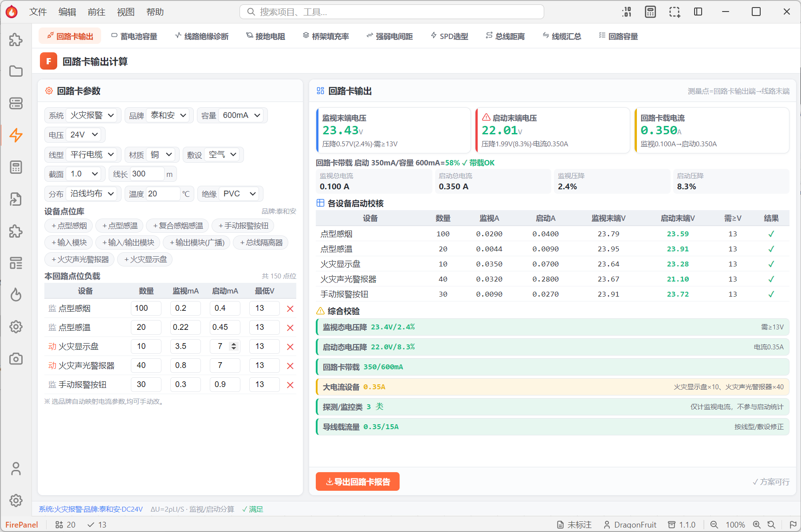Edit 火灾声光警报器 监视mA field 0.8
Image resolution: width=801 pixels, height=532 pixels.
click(x=185, y=365)
